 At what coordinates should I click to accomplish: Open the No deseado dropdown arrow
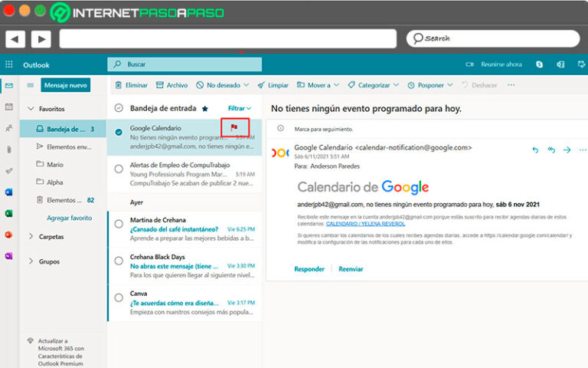[x=247, y=85]
